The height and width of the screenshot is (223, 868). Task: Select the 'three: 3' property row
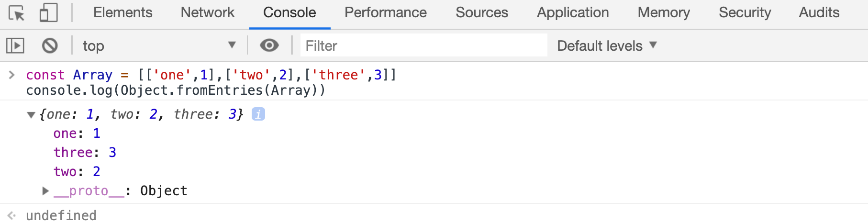pos(85,153)
